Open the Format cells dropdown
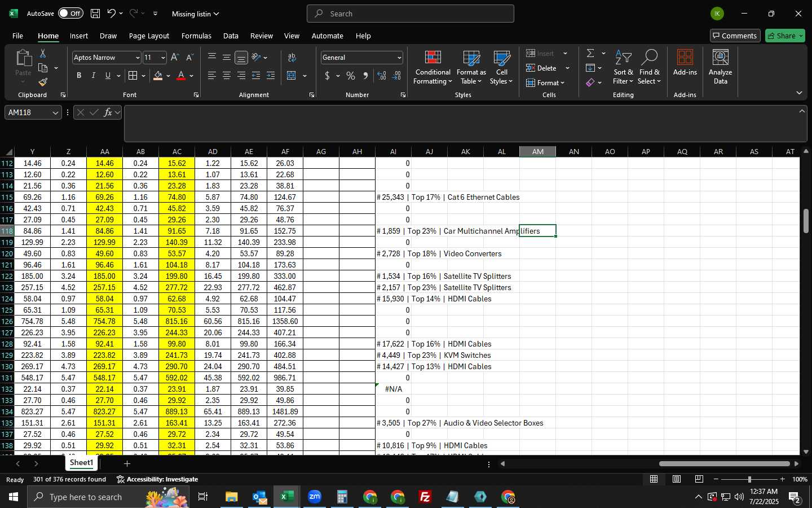 [545, 83]
